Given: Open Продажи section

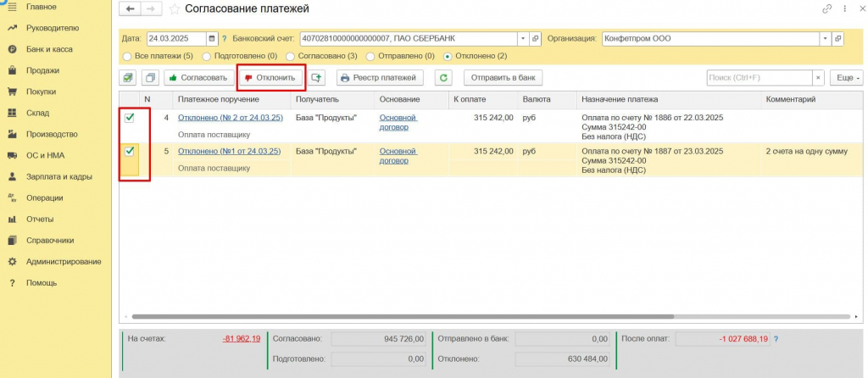Looking at the screenshot, I should [x=42, y=70].
